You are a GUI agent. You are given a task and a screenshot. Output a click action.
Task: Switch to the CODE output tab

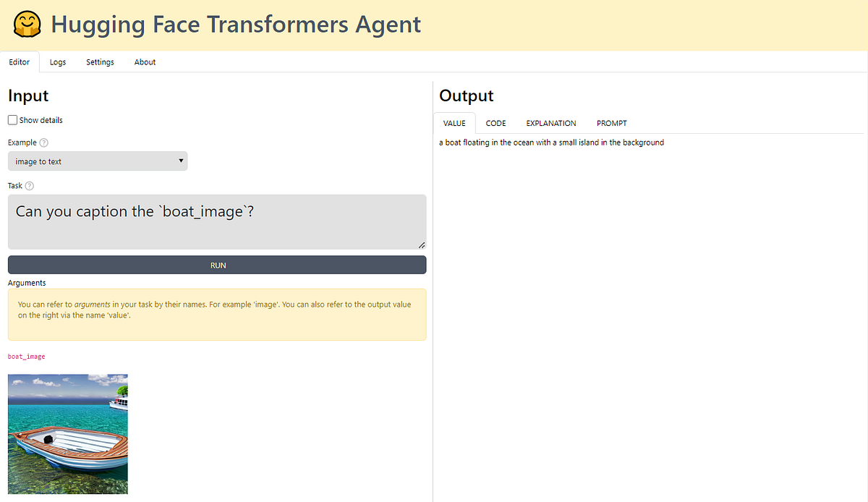495,123
